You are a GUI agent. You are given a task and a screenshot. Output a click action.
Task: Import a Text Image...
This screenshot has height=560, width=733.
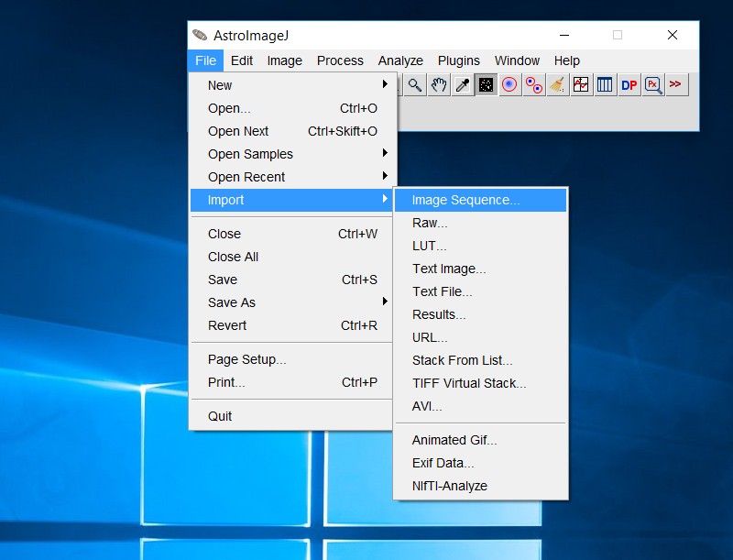pyautogui.click(x=480, y=269)
